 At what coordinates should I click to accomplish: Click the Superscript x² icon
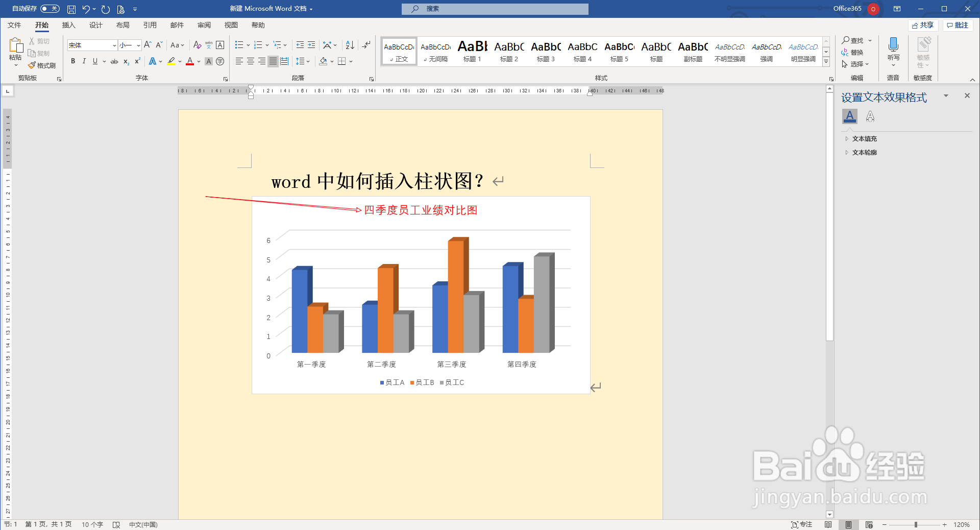point(137,61)
